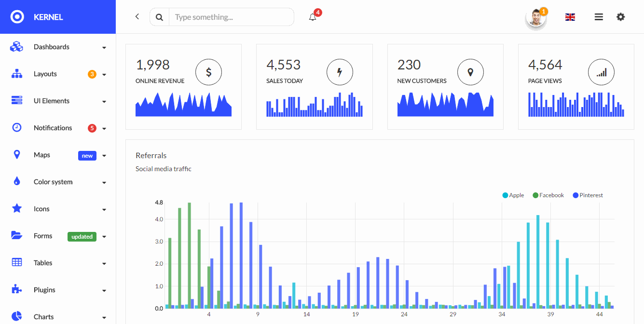This screenshot has height=324, width=644.
Task: Click the dollar icon on Online Revenue card
Action: 208,72
